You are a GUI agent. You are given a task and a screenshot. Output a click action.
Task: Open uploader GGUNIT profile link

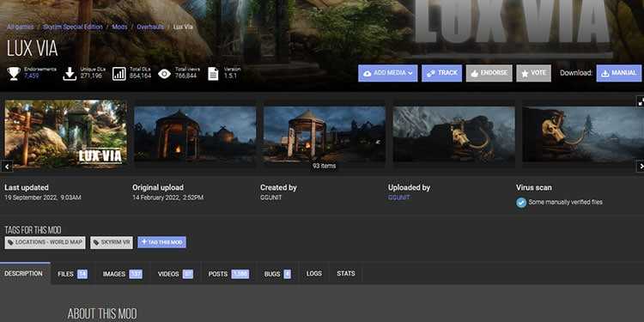point(398,197)
